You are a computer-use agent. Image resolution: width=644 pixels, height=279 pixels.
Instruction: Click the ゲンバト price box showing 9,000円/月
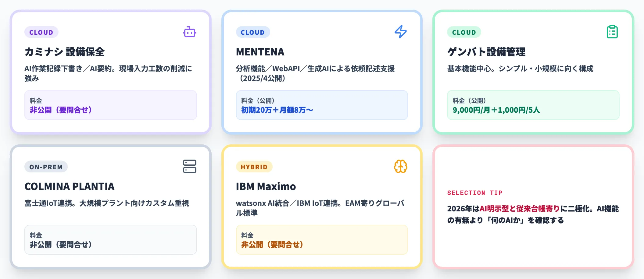pyautogui.click(x=533, y=105)
